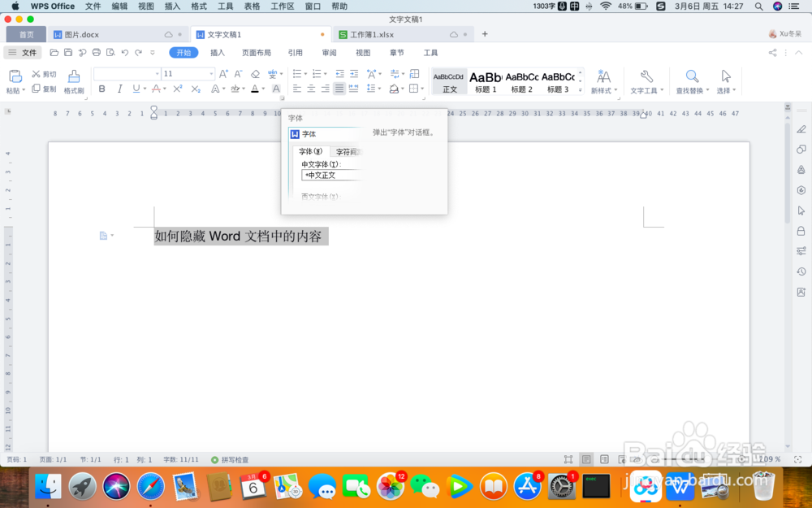The height and width of the screenshot is (508, 812).
Task: Apply paragraph shading fill color
Action: tap(394, 89)
